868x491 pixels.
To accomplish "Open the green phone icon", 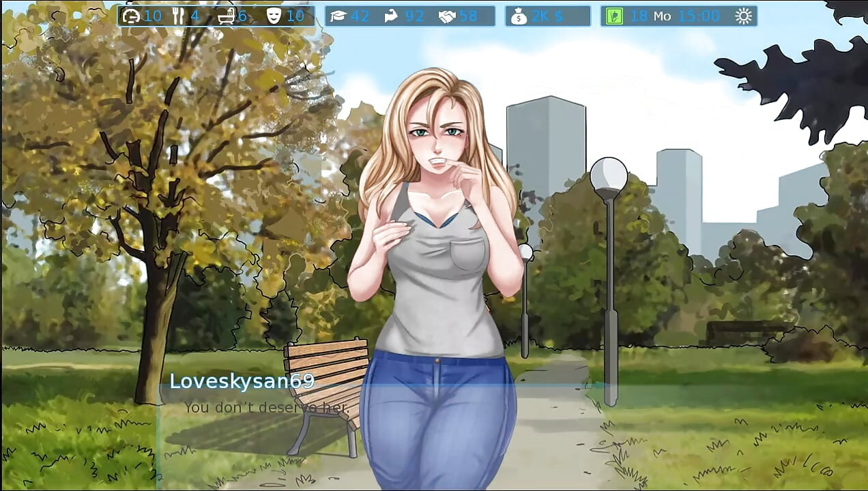I will pyautogui.click(x=614, y=16).
